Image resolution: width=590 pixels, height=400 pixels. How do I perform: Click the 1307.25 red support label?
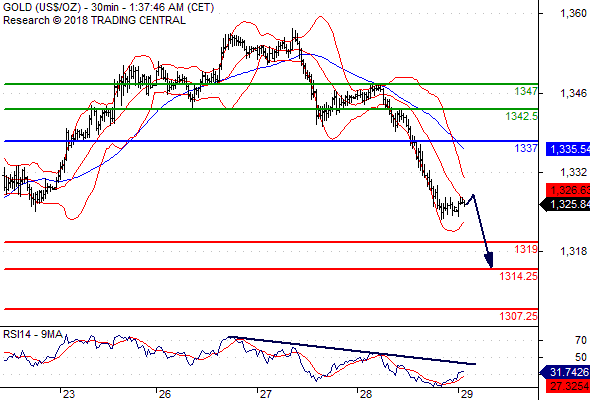519,316
